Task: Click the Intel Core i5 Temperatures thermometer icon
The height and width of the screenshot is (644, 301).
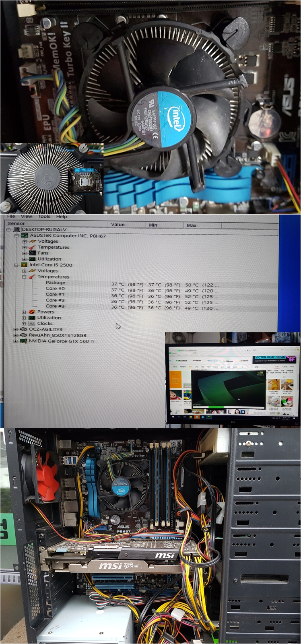Action: coord(32,277)
